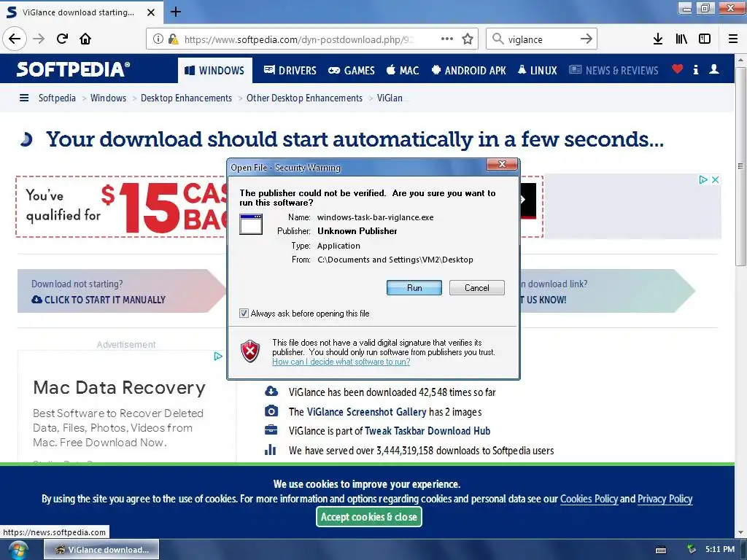747x560 pixels.
Task: Open the Softpedia breadcrumb hamburger menu
Action: (x=24, y=98)
